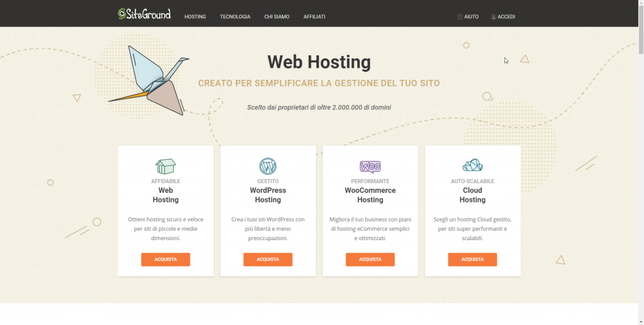
Task: Open the Hosting menu
Action: [x=195, y=17]
